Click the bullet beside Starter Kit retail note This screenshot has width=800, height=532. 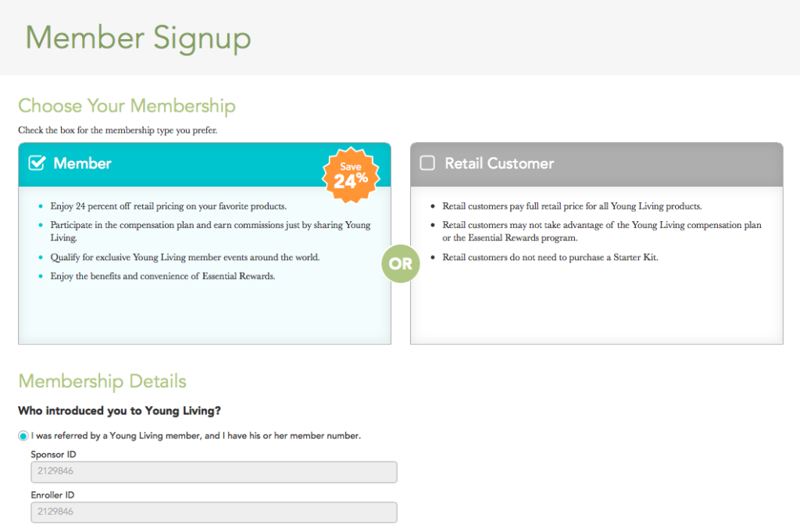[x=434, y=257]
